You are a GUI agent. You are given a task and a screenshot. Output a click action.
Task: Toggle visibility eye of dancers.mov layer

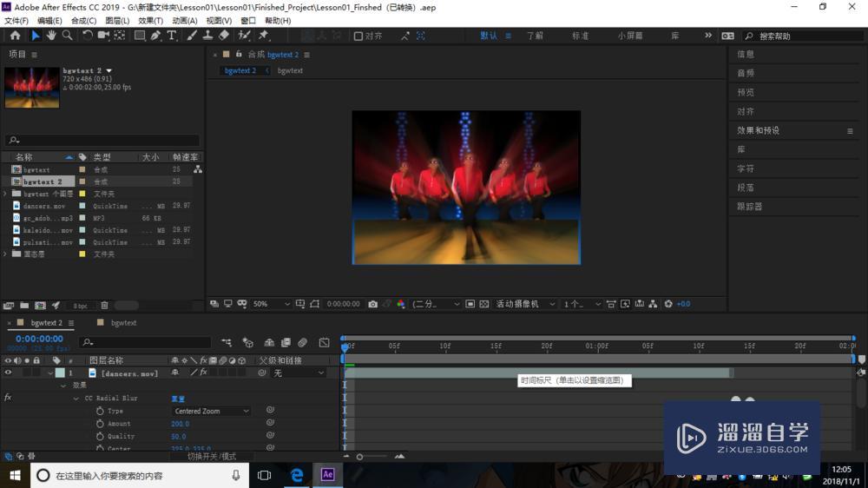(x=8, y=373)
